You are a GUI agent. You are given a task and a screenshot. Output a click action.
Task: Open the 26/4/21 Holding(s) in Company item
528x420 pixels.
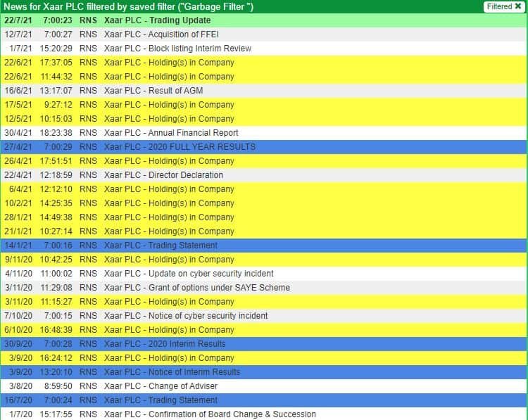264,161
